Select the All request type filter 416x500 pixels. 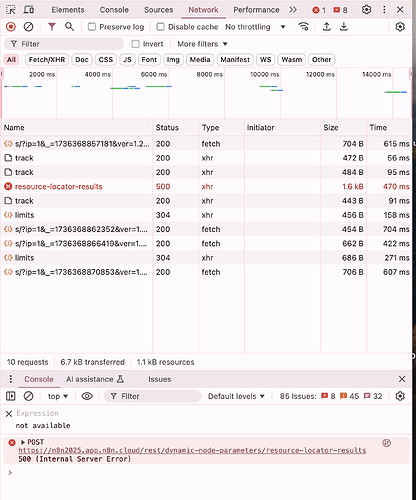[11, 60]
